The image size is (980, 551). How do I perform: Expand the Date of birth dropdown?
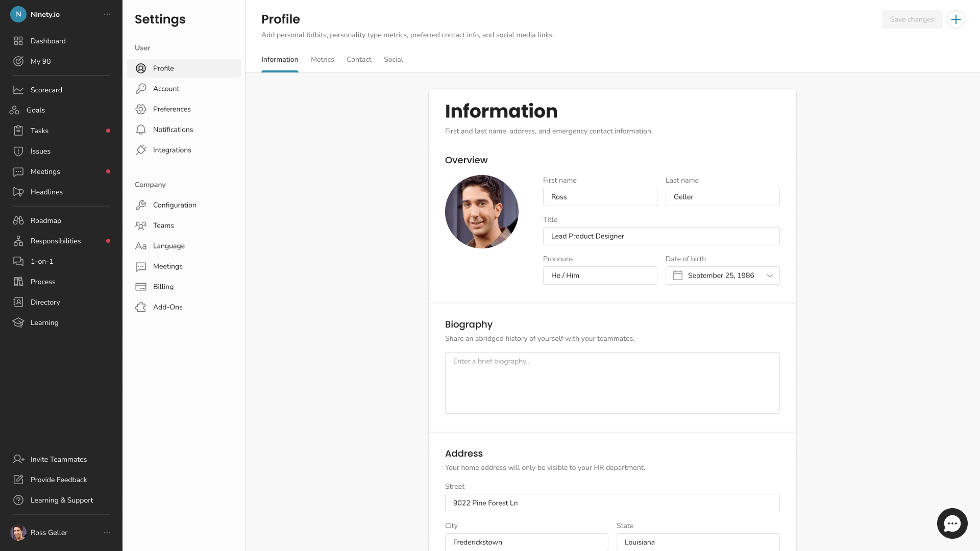point(769,275)
